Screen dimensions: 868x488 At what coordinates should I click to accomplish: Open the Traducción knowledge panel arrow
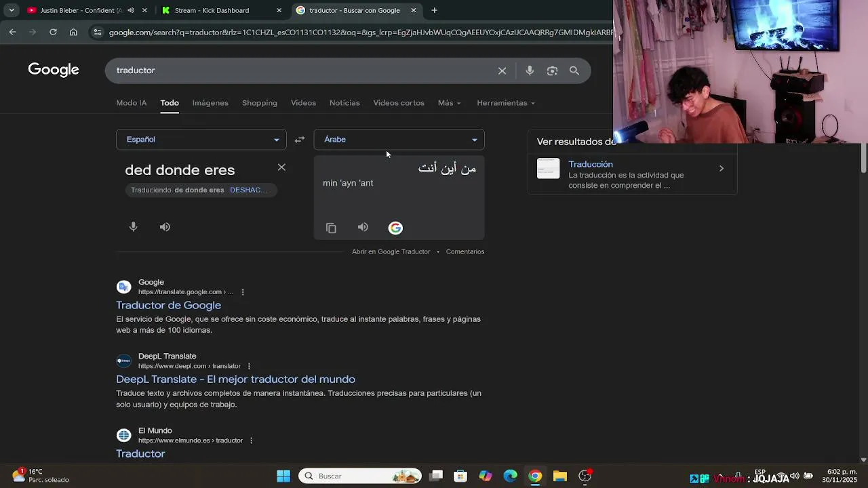point(721,168)
